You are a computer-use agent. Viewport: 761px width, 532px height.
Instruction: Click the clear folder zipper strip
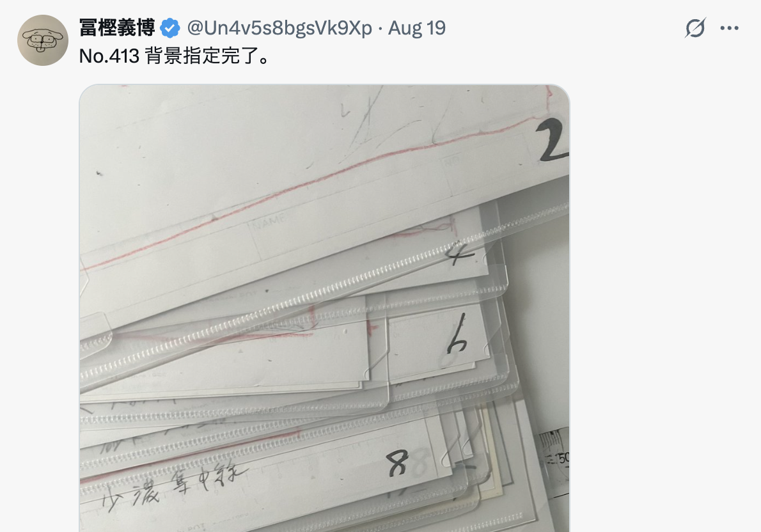pos(320,291)
